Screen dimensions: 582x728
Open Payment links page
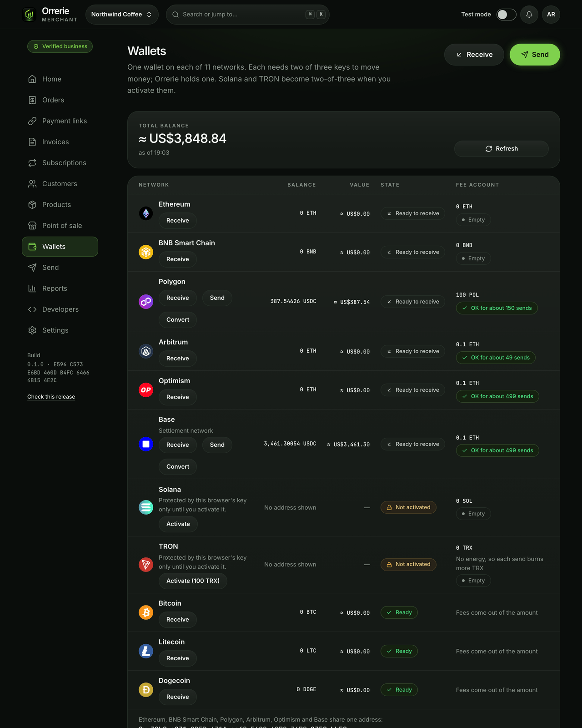[60, 121]
